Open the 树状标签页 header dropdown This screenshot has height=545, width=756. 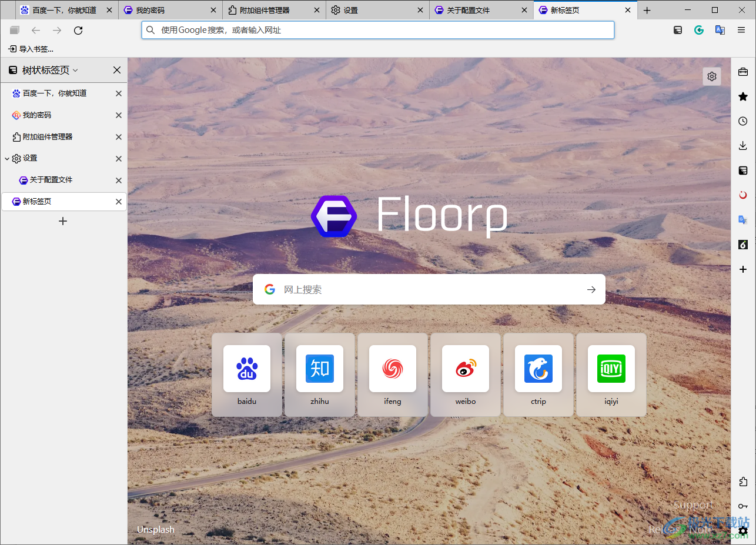click(x=75, y=69)
